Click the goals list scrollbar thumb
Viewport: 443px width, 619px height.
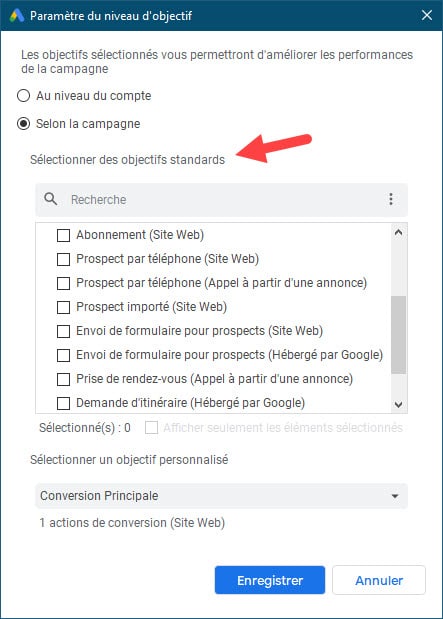398,335
